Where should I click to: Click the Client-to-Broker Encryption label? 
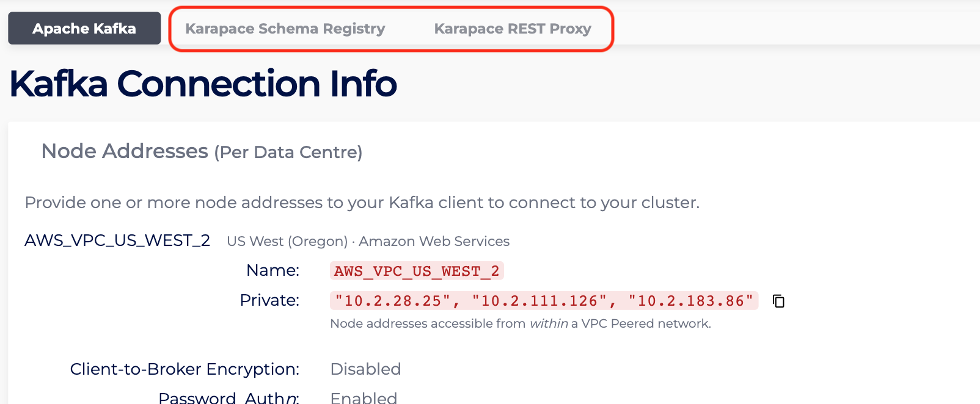click(185, 369)
